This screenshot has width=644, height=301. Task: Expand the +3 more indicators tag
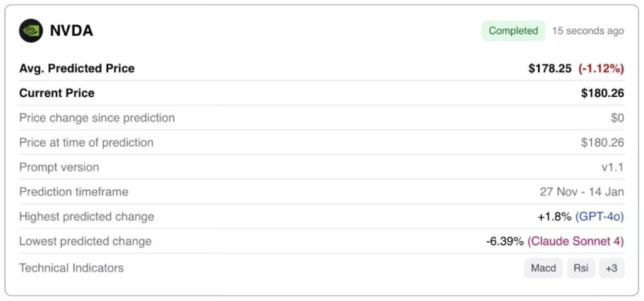coord(611,268)
